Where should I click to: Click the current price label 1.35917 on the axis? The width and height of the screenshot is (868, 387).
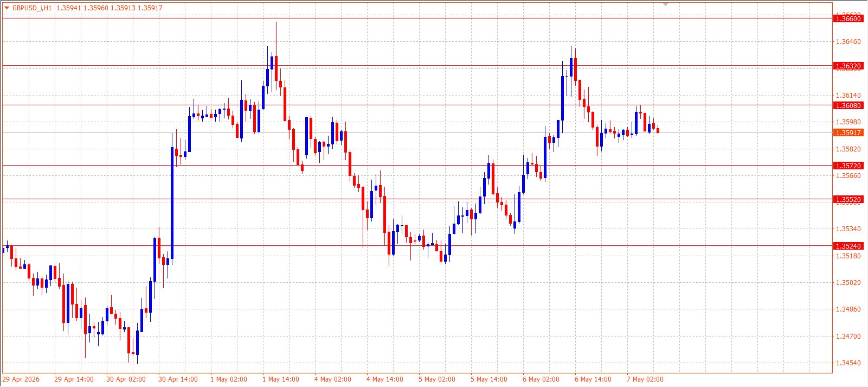click(848, 133)
